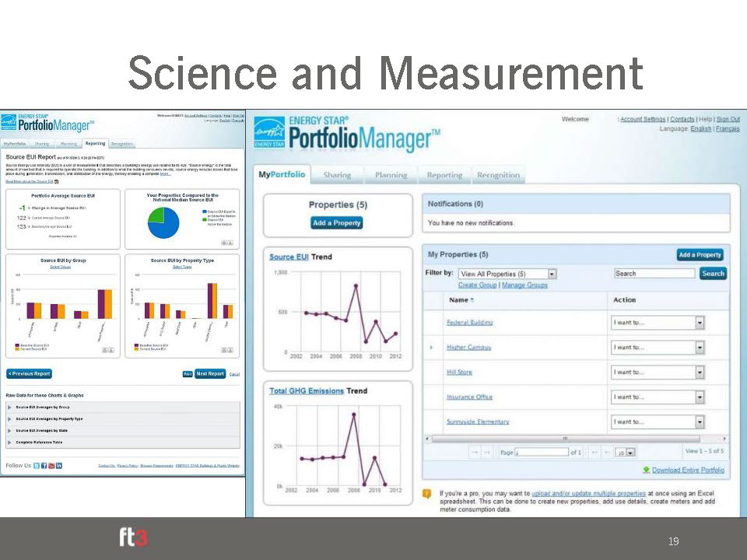Screen dimensions: 747x560
Task: Click the horizontal scrollbar under the properties list
Action: (x=565, y=439)
